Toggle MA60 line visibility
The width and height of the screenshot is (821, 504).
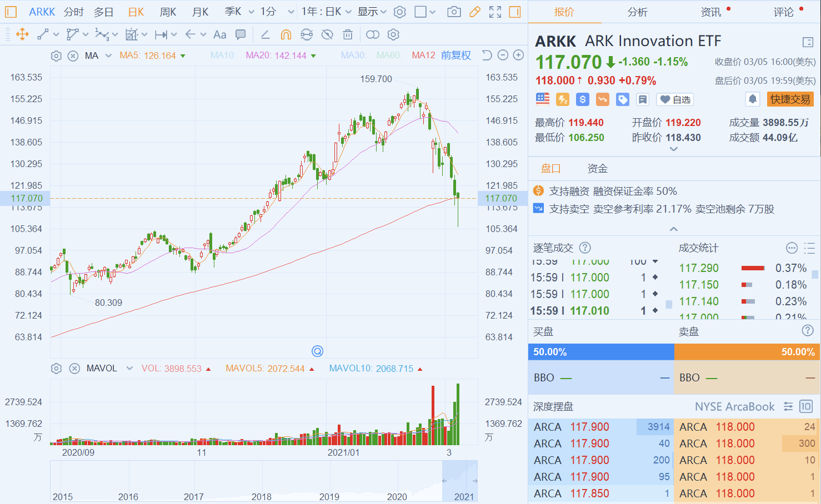[389, 56]
